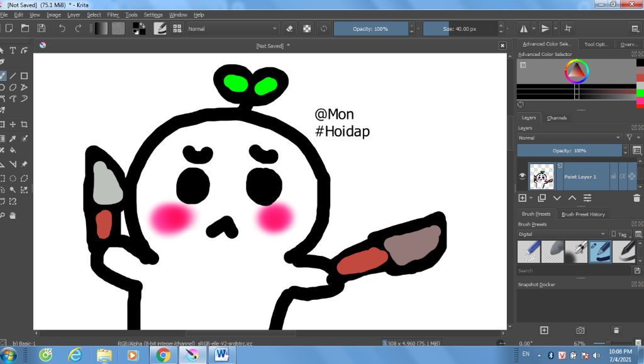Select the Edit Shapes tool
644x364 pixels.
point(25,50)
